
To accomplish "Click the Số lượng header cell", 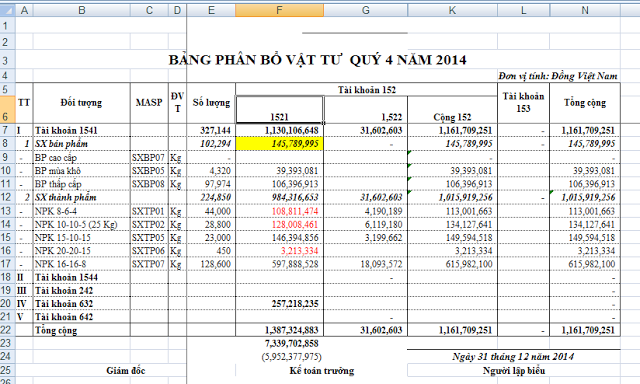I will point(211,103).
